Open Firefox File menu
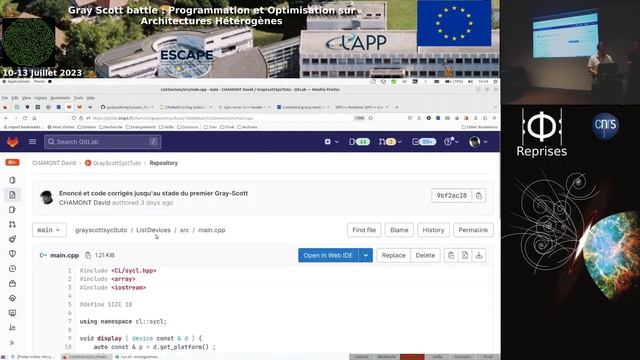 [5, 98]
